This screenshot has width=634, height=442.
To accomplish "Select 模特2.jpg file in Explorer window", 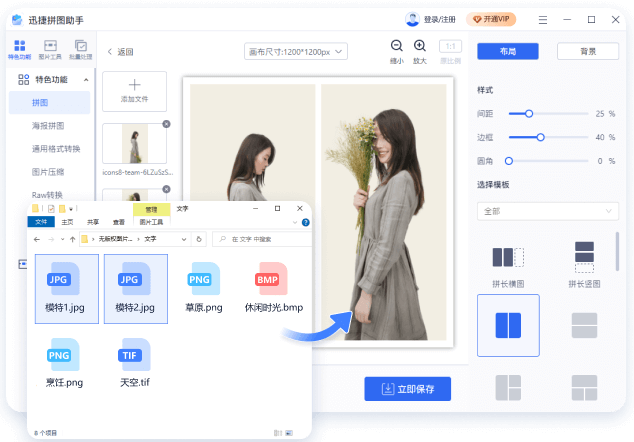I will (x=136, y=289).
